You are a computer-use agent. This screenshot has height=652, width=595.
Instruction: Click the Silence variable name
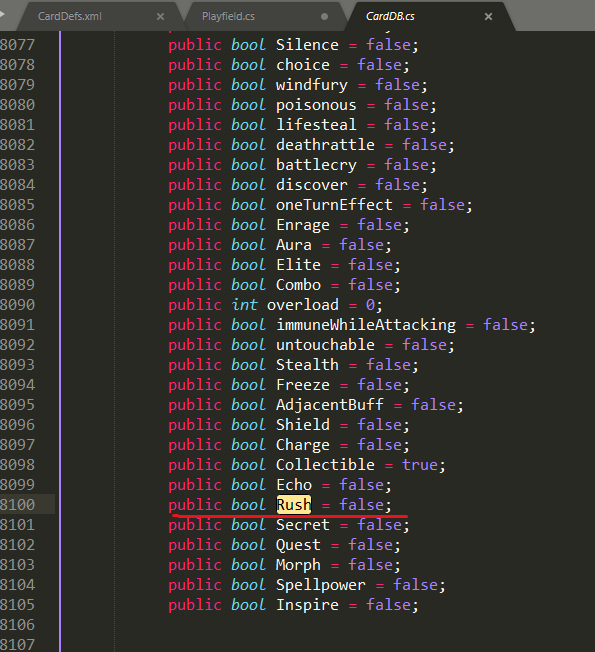[307, 45]
